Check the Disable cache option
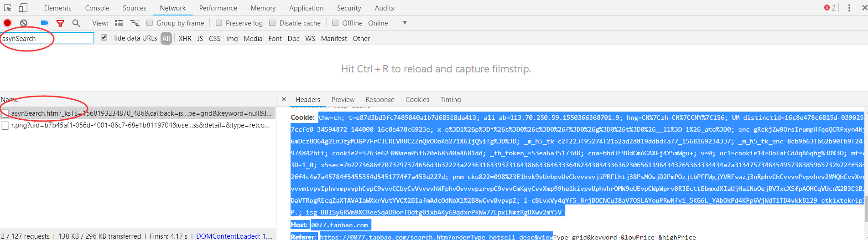 pyautogui.click(x=273, y=23)
